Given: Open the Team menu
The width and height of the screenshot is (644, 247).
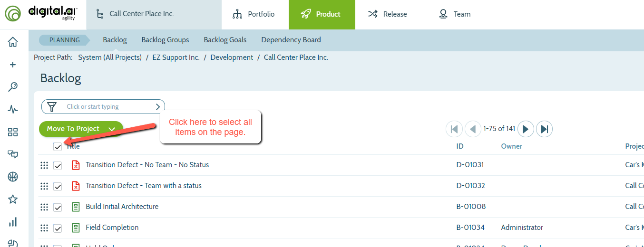Looking at the screenshot, I should tap(455, 14).
